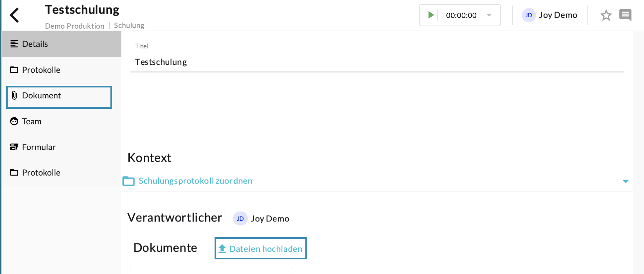This screenshot has width=644, height=274.
Task: Click the back arrow icon
Action: (14, 15)
